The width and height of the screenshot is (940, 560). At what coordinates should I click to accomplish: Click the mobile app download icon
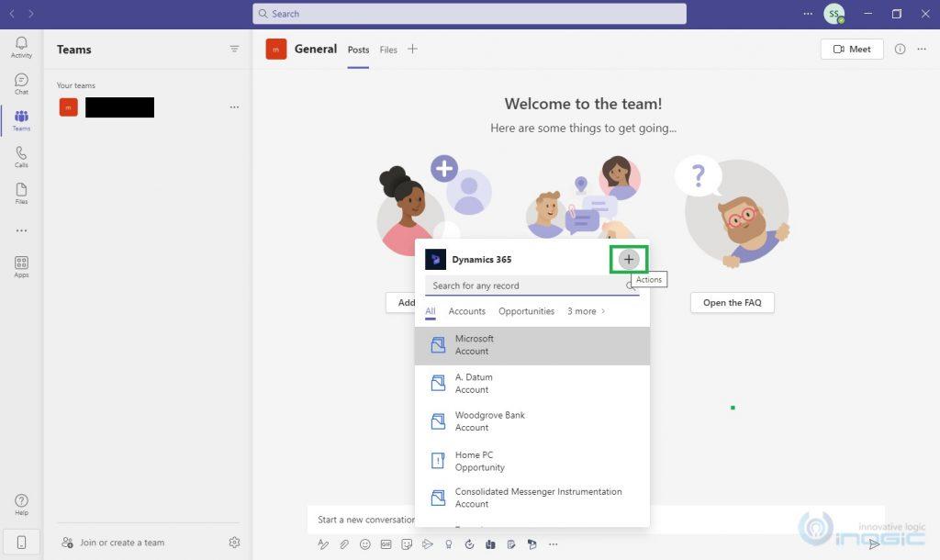(21, 542)
